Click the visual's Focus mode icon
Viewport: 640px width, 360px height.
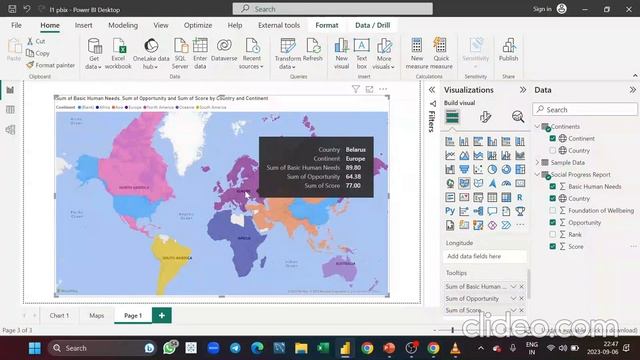pyautogui.click(x=369, y=89)
